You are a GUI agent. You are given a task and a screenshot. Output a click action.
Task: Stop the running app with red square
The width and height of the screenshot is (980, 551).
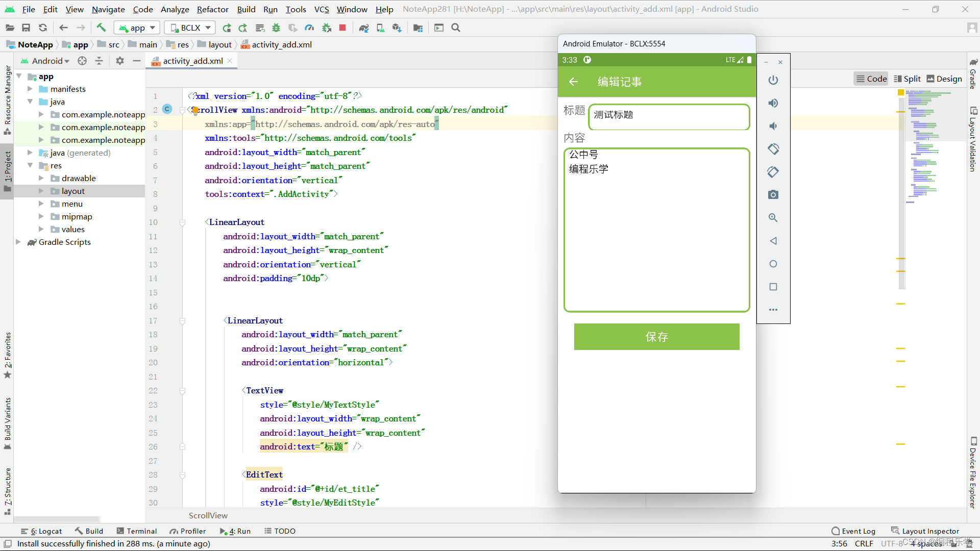[x=342, y=28]
